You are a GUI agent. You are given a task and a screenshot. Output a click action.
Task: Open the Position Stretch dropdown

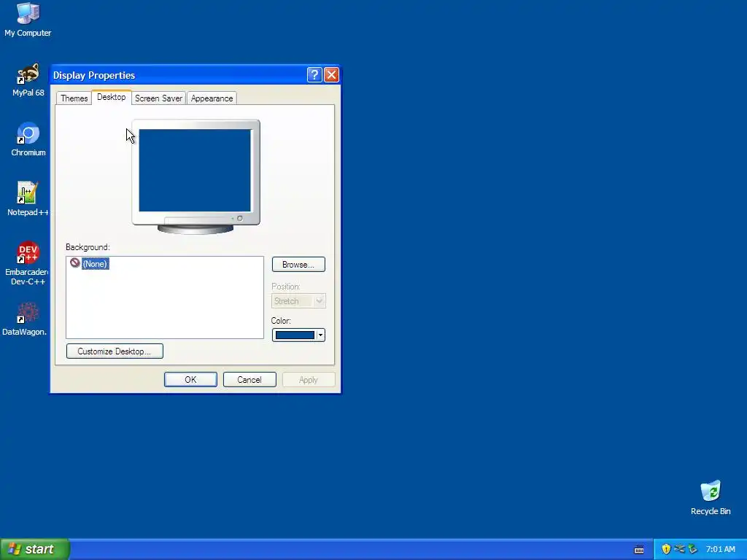(298, 301)
